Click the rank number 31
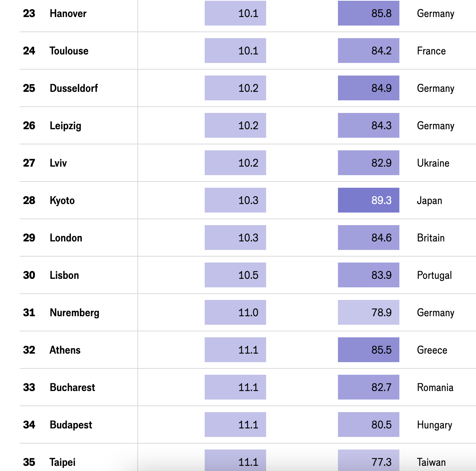 point(29,313)
